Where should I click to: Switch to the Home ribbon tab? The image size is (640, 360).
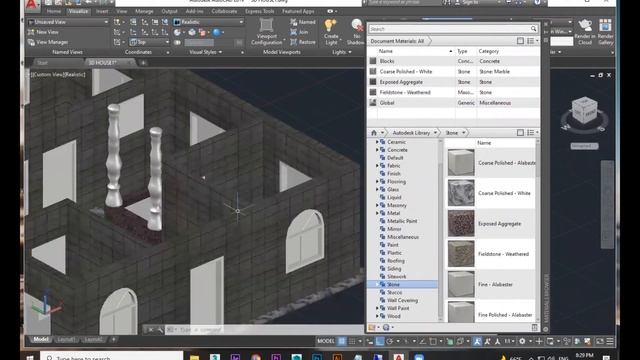point(53,11)
